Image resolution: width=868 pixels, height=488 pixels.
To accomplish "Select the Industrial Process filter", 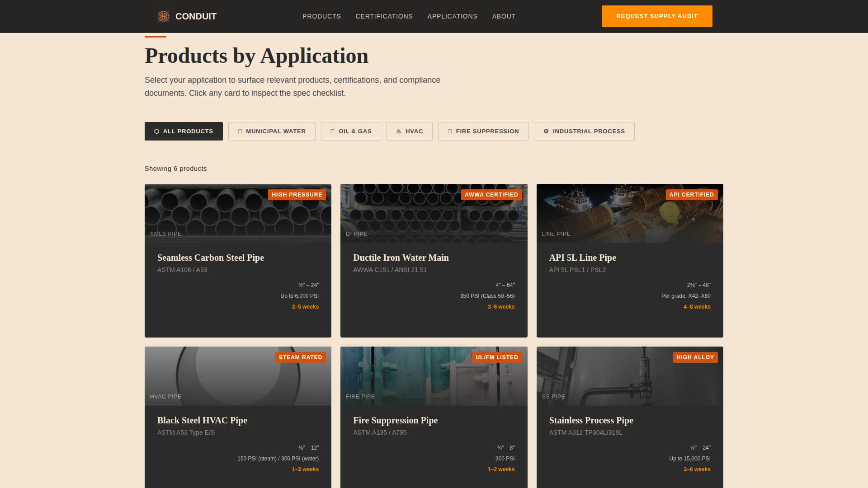I will pyautogui.click(x=584, y=131).
